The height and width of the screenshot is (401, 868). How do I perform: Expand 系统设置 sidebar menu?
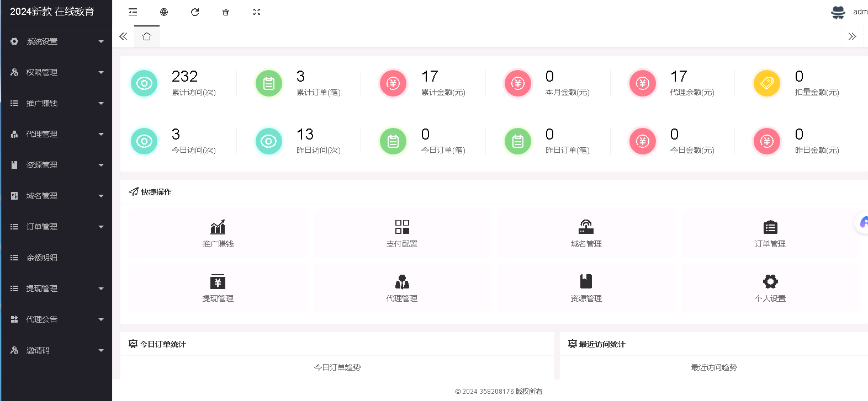[x=56, y=41]
